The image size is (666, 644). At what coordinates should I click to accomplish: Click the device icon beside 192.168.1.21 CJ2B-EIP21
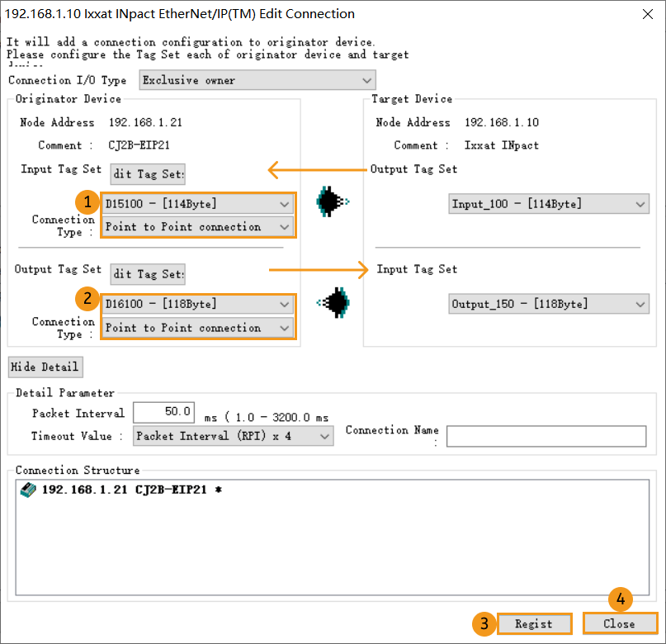click(23, 490)
